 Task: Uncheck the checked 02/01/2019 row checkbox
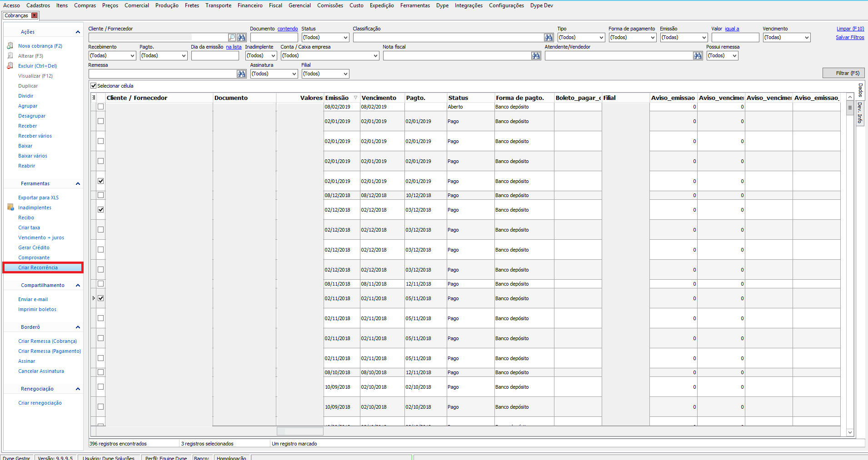tap(101, 181)
